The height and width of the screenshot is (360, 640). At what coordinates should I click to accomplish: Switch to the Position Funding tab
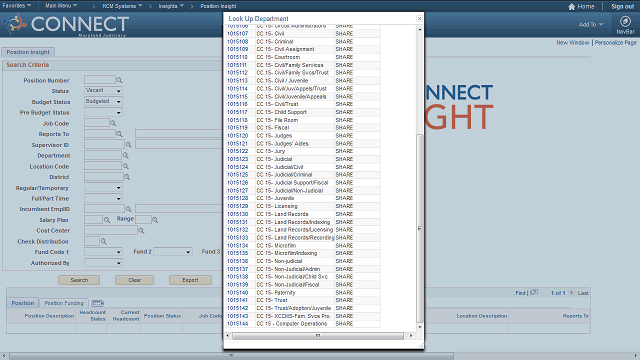coord(64,303)
